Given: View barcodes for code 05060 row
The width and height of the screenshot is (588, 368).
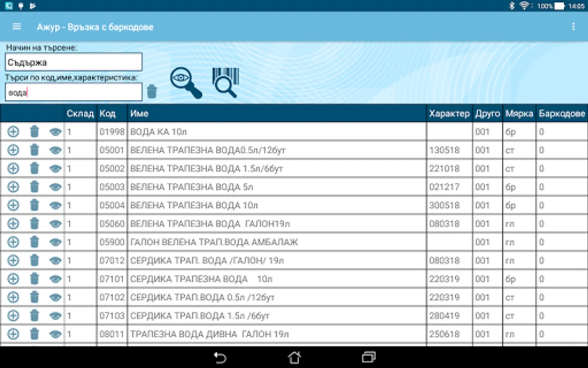Looking at the screenshot, I should (55, 224).
